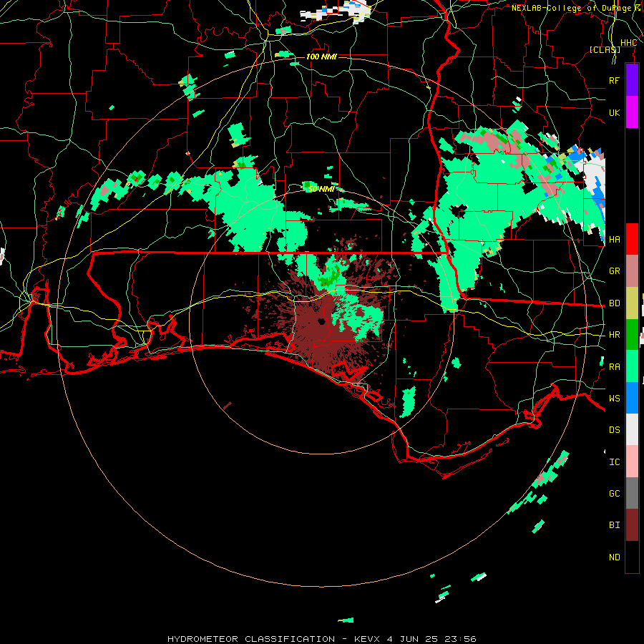The height and width of the screenshot is (644, 644).
Task: Click the WS blue legend swatch
Action: click(x=632, y=398)
